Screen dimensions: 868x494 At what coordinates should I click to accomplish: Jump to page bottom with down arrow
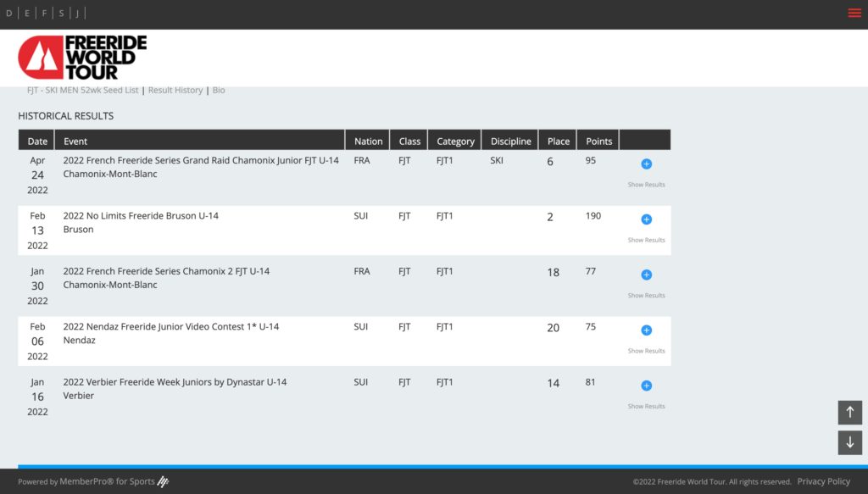pos(849,442)
